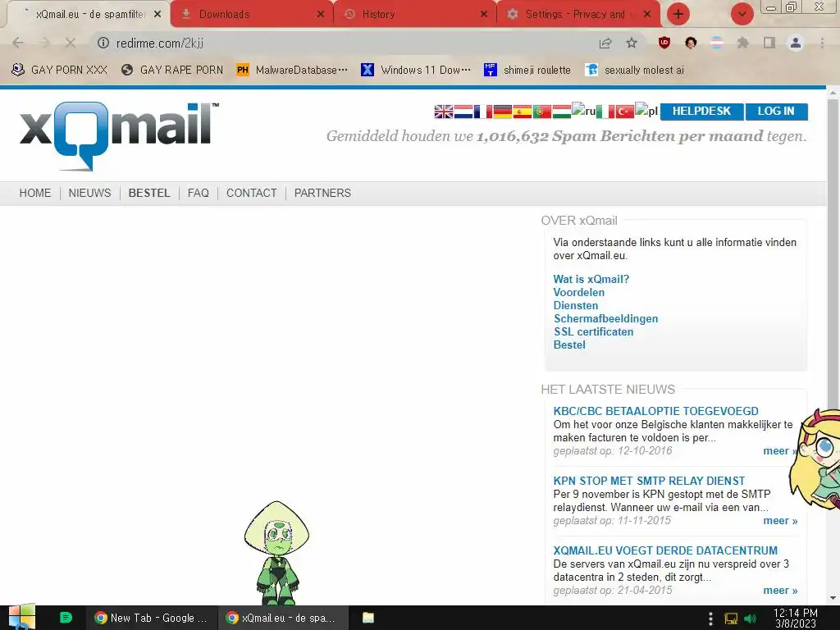Expand the tab search dropdown arrow

tap(742, 14)
